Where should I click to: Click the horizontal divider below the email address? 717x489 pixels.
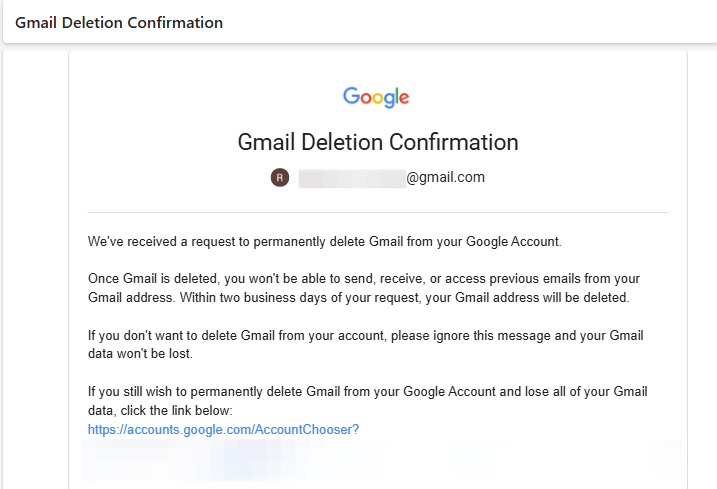coord(378,212)
